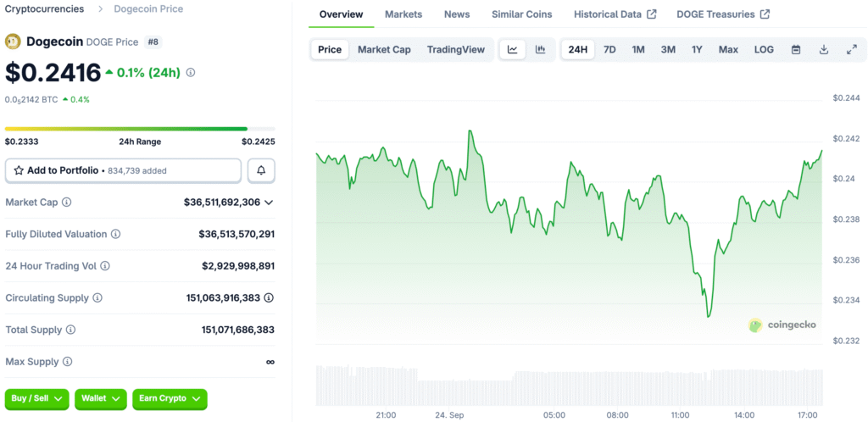Select the candlestick chart type icon
Image resolution: width=868 pixels, height=422 pixels.
[x=541, y=50]
